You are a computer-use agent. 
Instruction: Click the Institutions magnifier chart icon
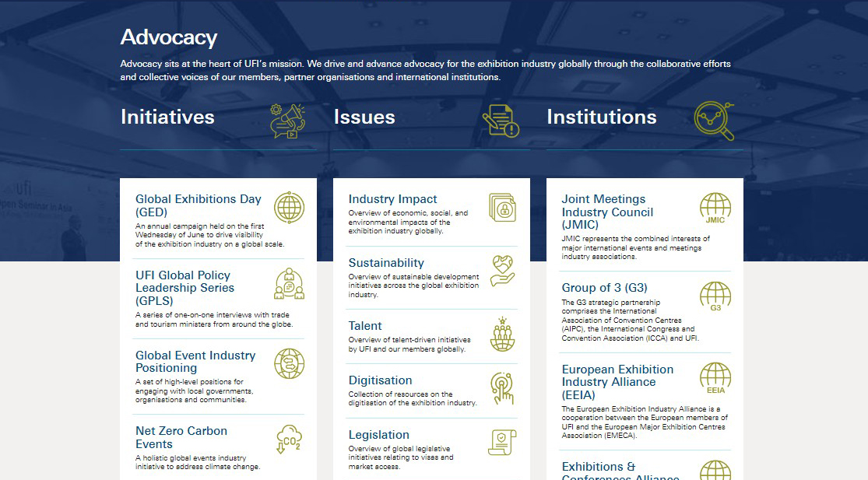[x=714, y=121]
